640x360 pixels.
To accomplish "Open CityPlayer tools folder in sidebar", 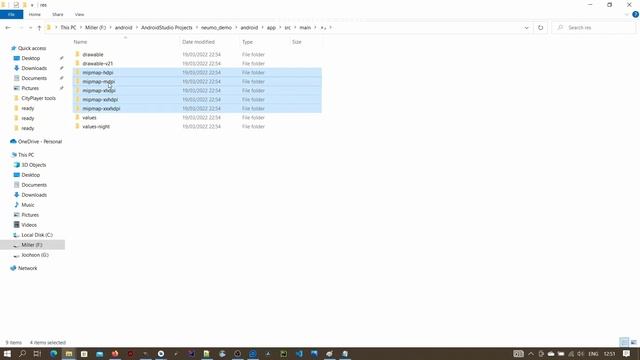I will tap(38, 98).
